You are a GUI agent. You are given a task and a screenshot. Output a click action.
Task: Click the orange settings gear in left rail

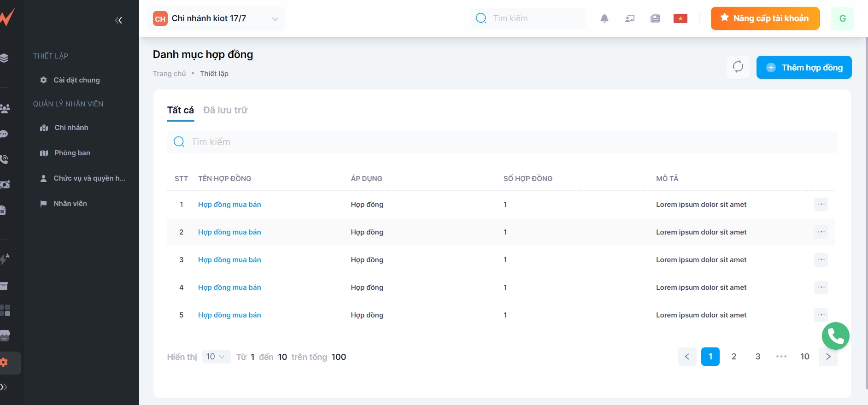point(5,362)
